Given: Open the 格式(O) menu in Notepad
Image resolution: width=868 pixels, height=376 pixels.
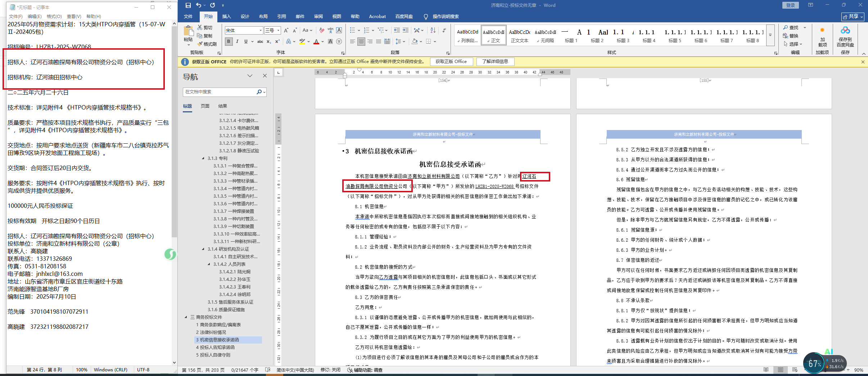Looking at the screenshot, I should click(x=54, y=17).
